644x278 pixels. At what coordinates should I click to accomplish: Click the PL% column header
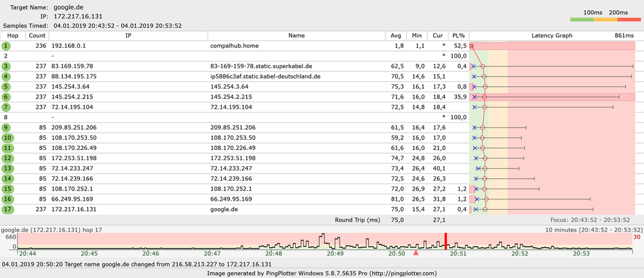[x=458, y=35]
